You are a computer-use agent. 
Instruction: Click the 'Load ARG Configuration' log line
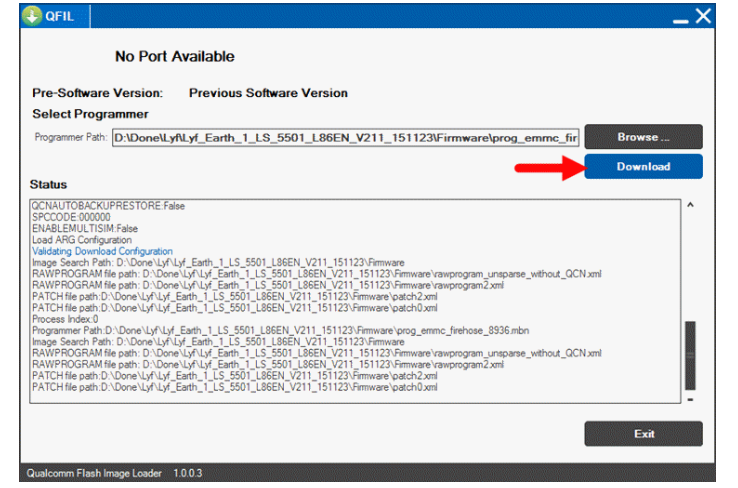[x=82, y=240]
